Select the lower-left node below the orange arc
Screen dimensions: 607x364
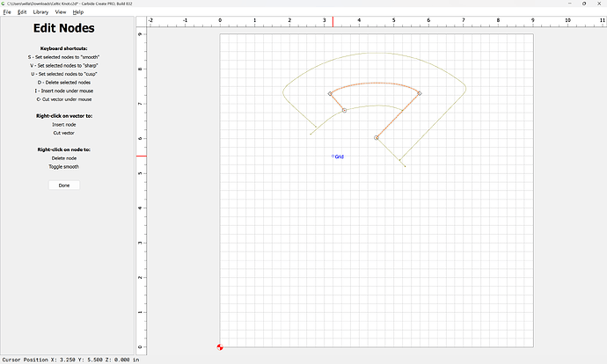344,110
